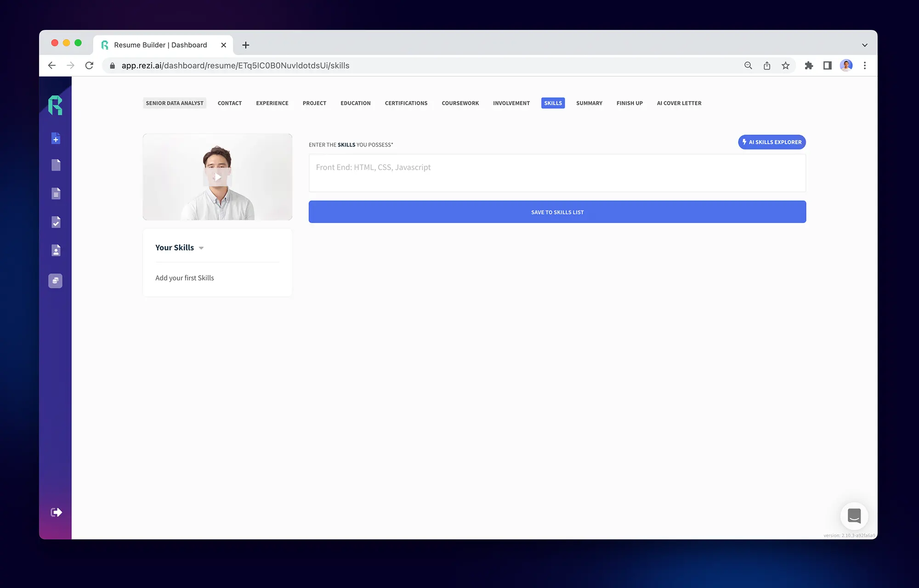The height and width of the screenshot is (588, 919).
Task: Toggle the browser side panel icon
Action: click(x=828, y=66)
